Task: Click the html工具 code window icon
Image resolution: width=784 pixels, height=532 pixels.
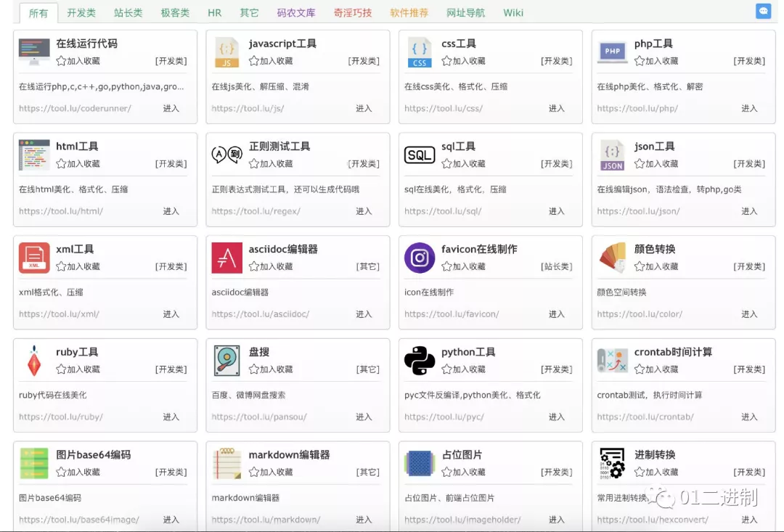Action: pos(34,155)
